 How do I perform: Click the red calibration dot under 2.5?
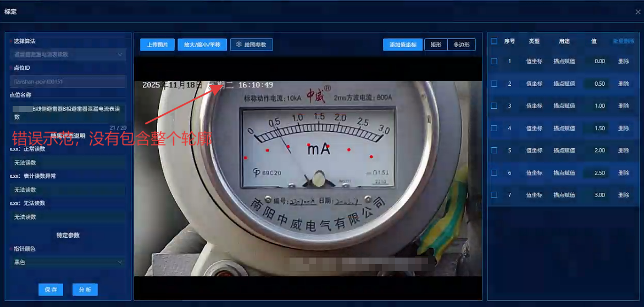pos(348,149)
